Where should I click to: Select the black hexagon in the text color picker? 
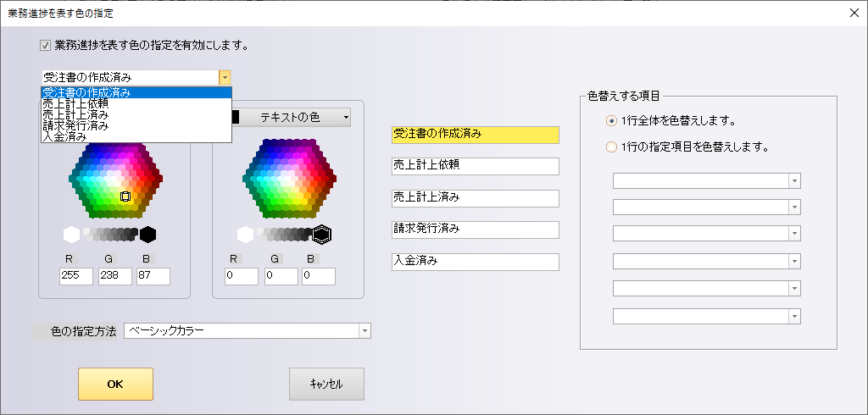pyautogui.click(x=322, y=235)
